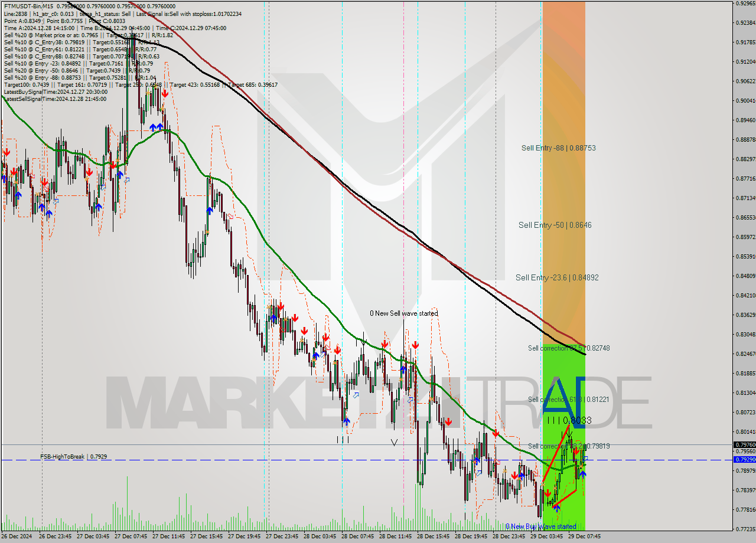Click the 'Target100: 0.7439' targets line
756x543 pixels.
(141, 84)
